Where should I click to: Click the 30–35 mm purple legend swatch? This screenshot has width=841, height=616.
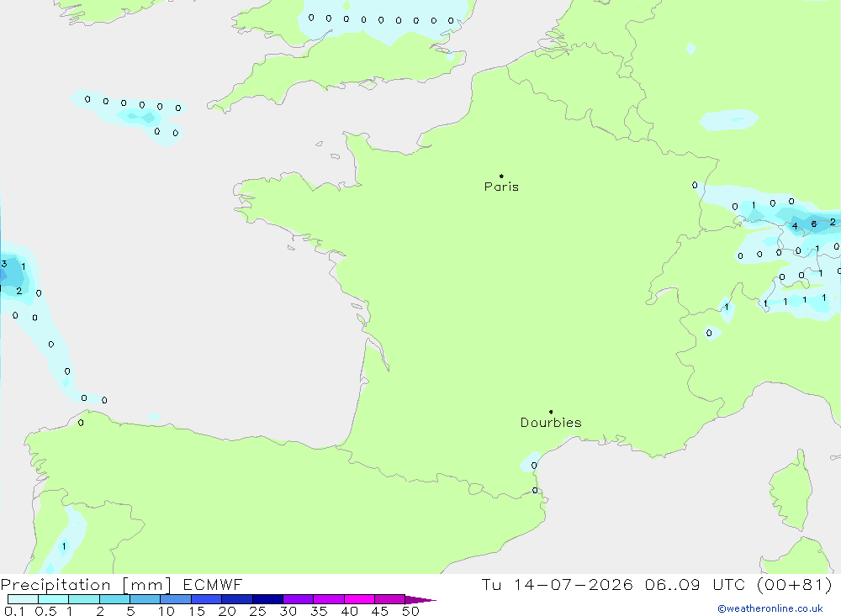[298, 599]
